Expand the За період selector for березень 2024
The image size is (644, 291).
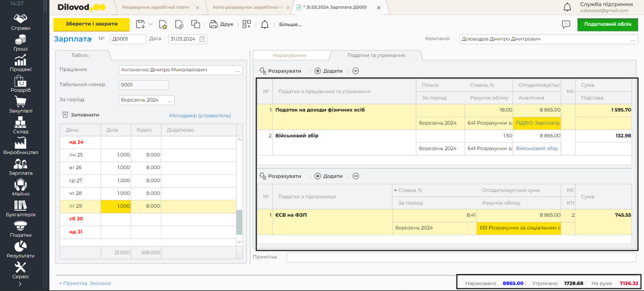pos(170,100)
